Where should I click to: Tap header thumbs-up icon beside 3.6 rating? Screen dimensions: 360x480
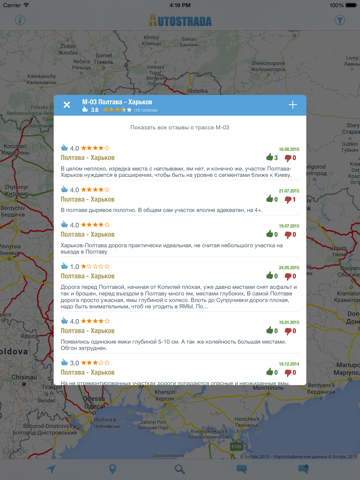[x=85, y=110]
